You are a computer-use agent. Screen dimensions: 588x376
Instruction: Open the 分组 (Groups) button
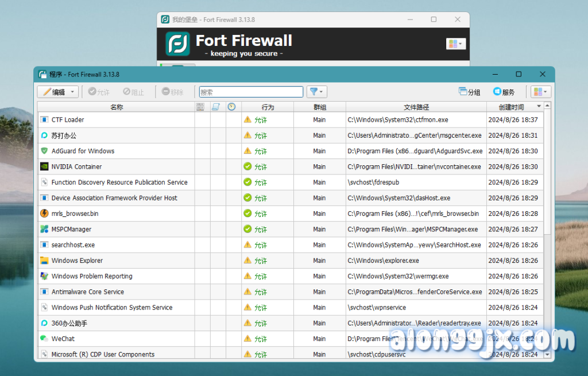click(469, 92)
